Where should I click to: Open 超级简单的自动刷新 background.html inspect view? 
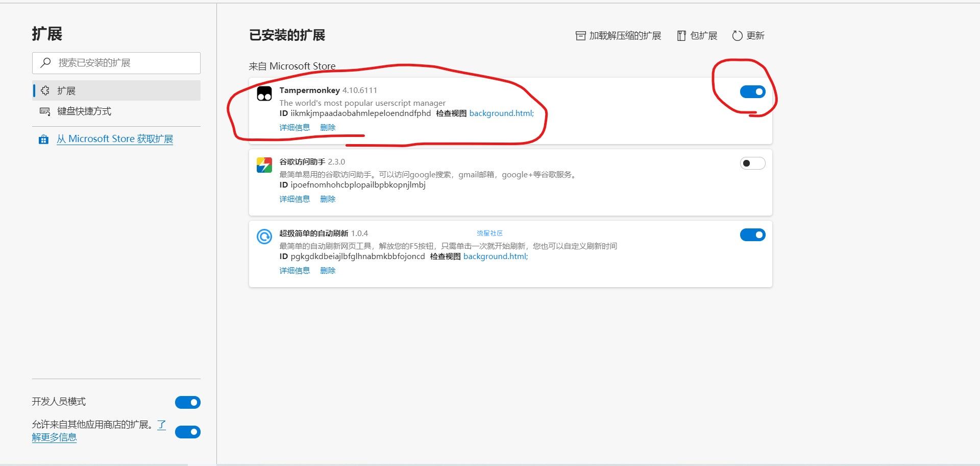(x=496, y=257)
